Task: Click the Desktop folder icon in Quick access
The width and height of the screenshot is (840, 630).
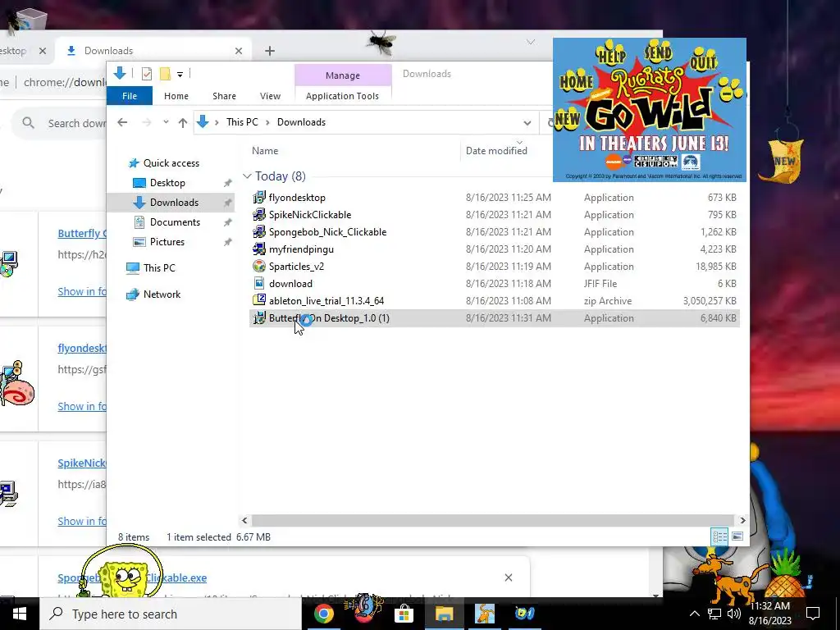Action: coord(139,183)
